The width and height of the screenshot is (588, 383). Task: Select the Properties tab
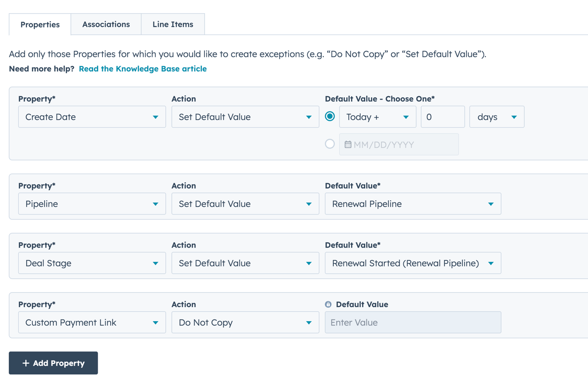click(40, 25)
